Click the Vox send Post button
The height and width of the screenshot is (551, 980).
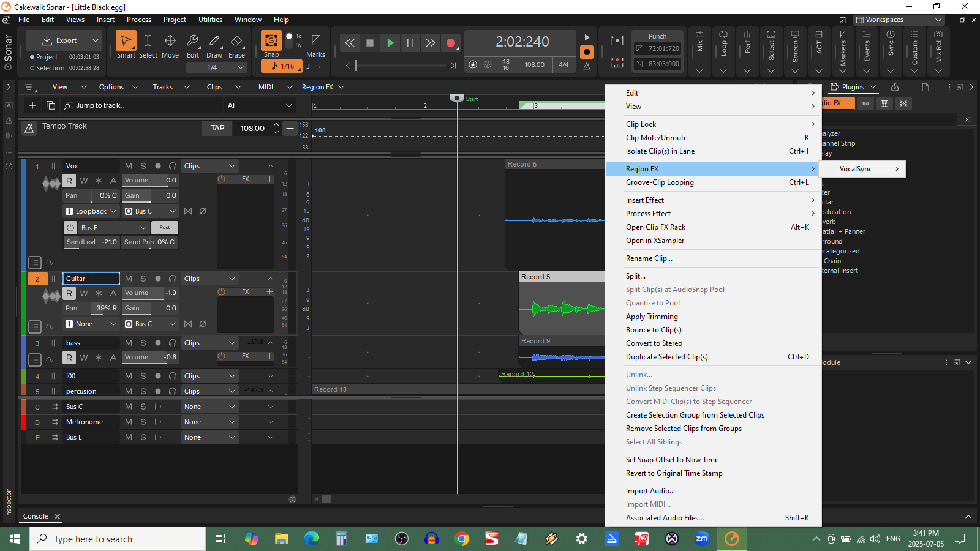point(165,227)
